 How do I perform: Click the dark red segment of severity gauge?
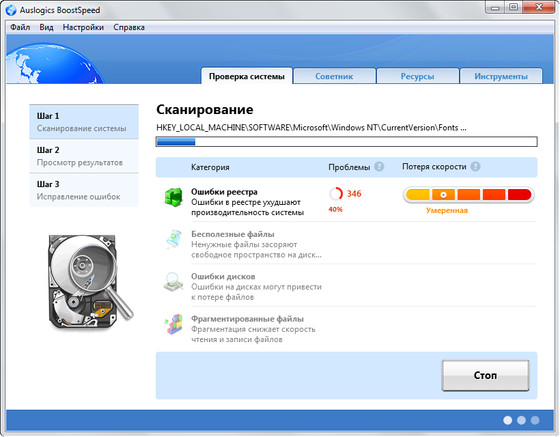point(520,195)
